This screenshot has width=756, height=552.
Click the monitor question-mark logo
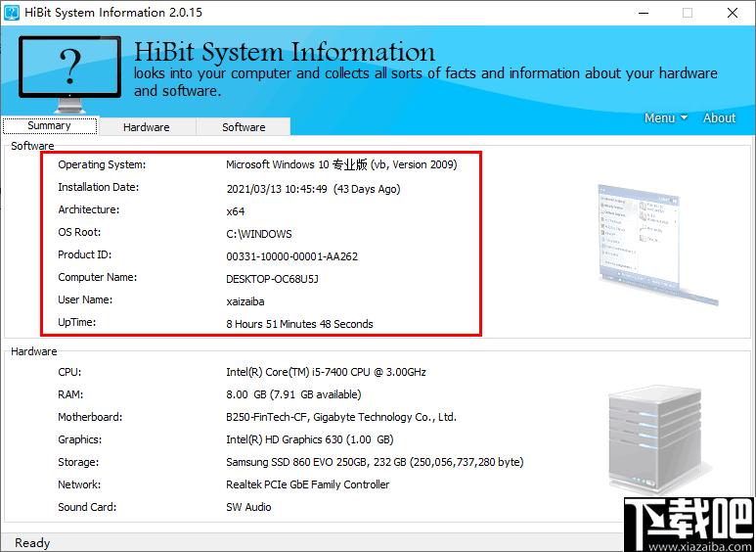69,73
